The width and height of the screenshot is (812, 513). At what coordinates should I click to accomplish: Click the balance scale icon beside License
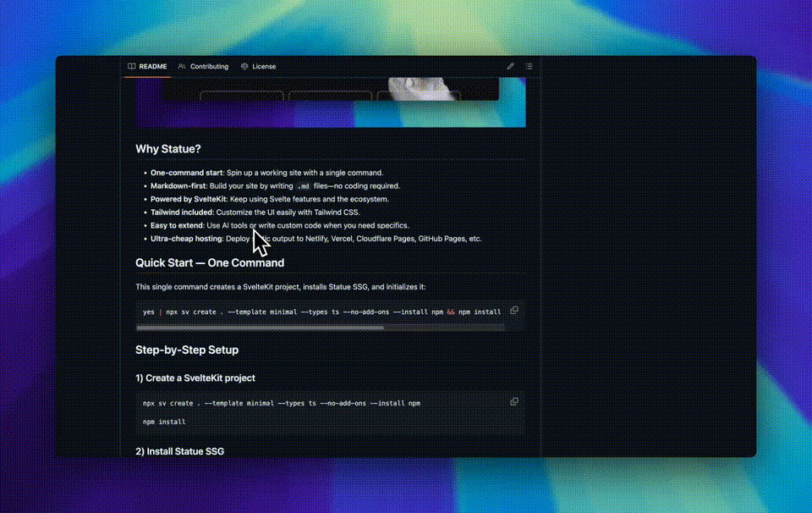click(x=244, y=66)
